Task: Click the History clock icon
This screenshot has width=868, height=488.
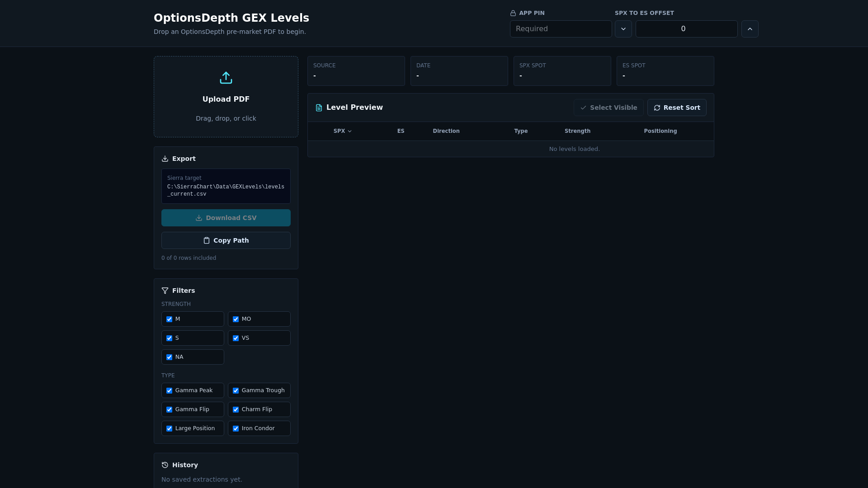Action: (165, 465)
